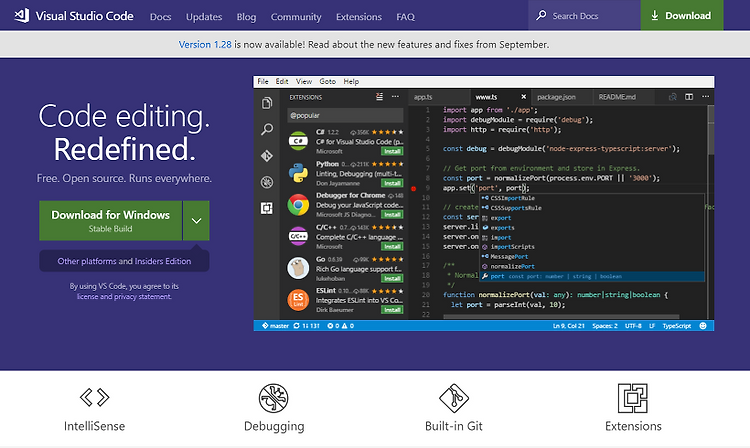
Task: Click the Debugging feature icon
Action: tap(274, 398)
